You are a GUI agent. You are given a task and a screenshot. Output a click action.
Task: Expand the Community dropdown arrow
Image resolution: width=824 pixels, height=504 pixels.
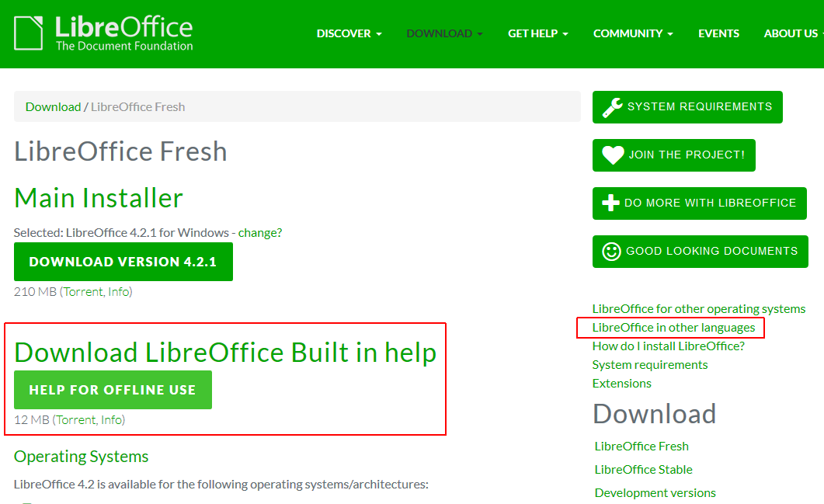tap(670, 34)
